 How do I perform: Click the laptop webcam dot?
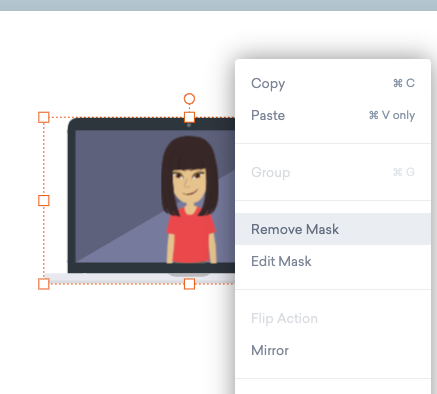[189, 125]
